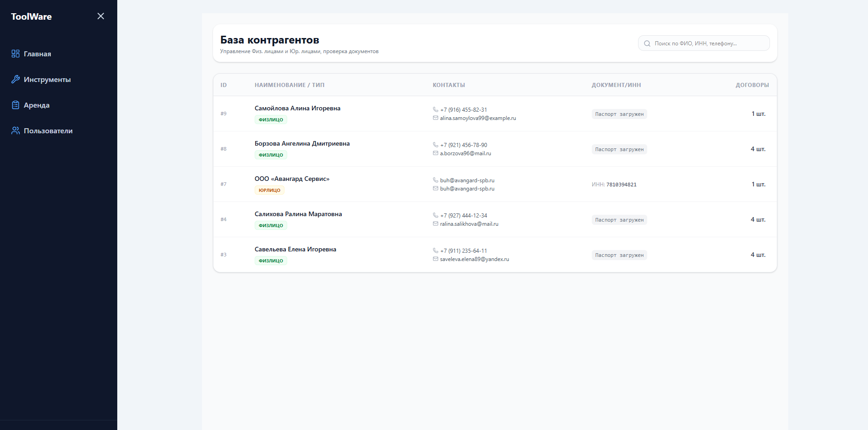
Task: Click the Инструменты wrench icon
Action: 16,79
